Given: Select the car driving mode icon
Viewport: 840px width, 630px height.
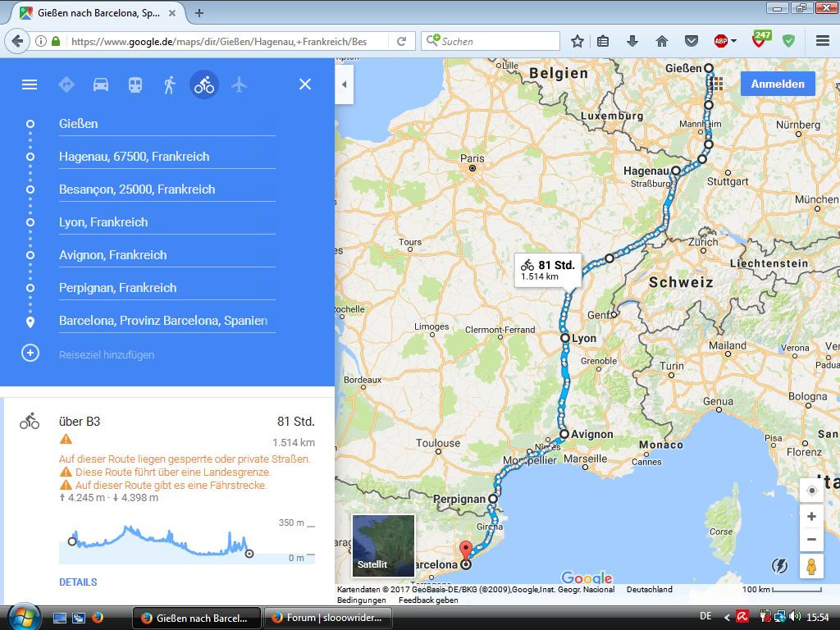Looking at the screenshot, I should click(x=101, y=84).
